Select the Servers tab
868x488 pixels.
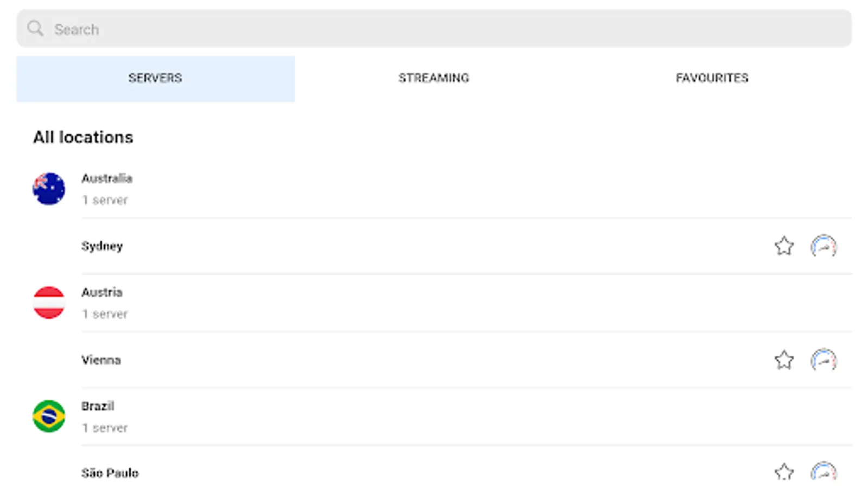coord(155,78)
